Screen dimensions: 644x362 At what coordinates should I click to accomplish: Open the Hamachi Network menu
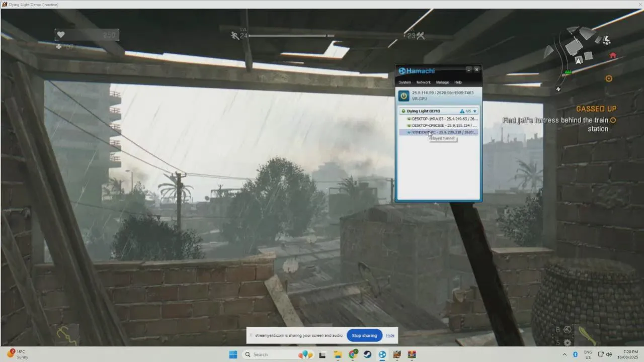(x=423, y=82)
